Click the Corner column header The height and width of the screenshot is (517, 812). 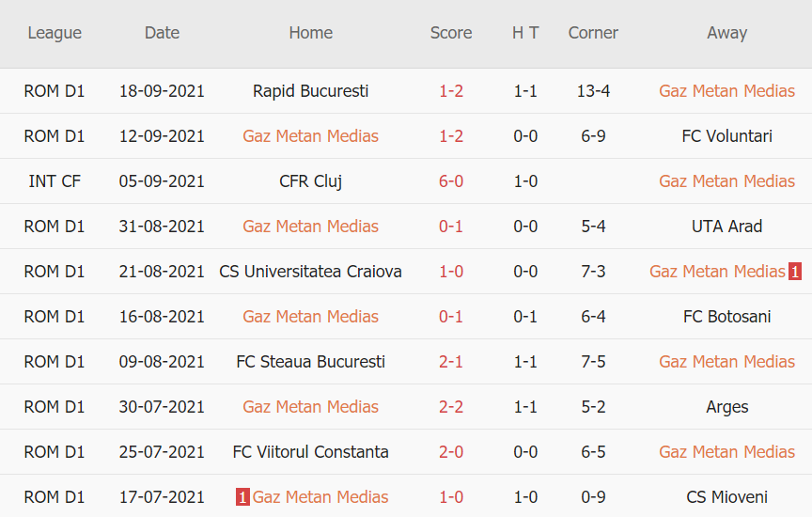pos(593,33)
